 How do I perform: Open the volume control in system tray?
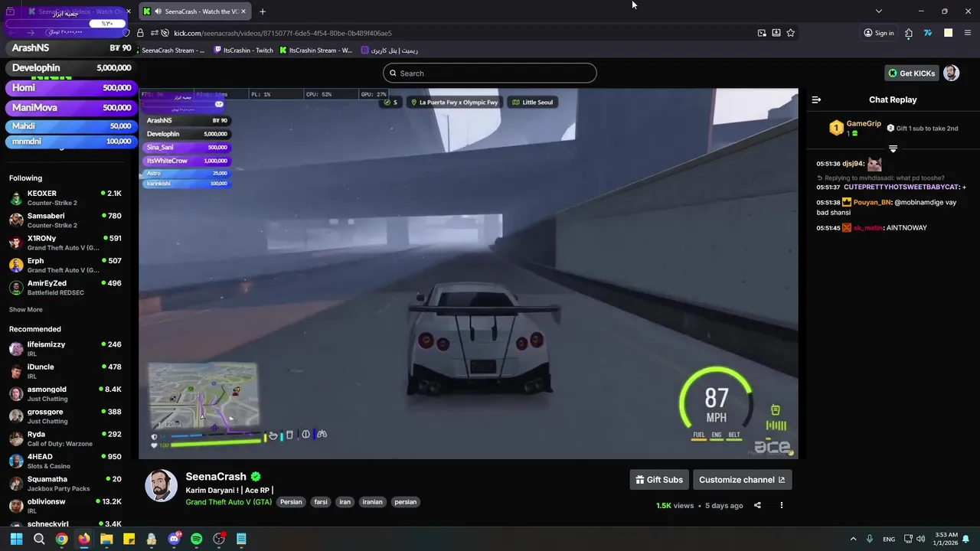click(920, 539)
